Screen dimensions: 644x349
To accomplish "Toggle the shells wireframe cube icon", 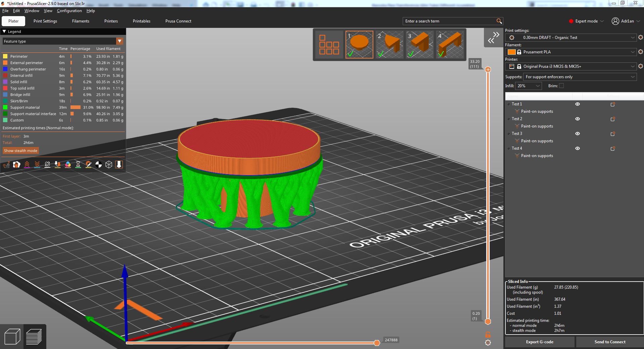I will point(109,164).
